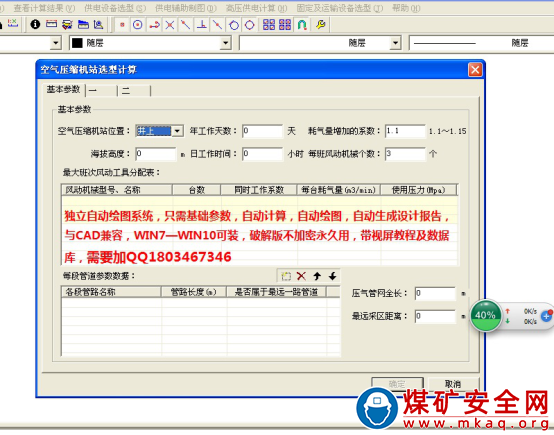This screenshot has height=435, width=554.
Task: Expand 空气压缩机站位置 dropdown
Action: click(x=177, y=131)
